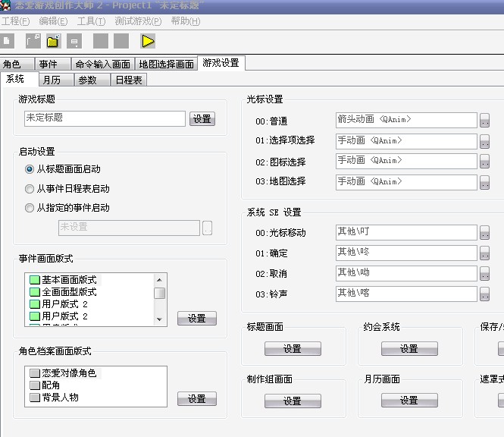Click 设置 under 约会系统
Screen dimensions: 504x437
point(409,348)
